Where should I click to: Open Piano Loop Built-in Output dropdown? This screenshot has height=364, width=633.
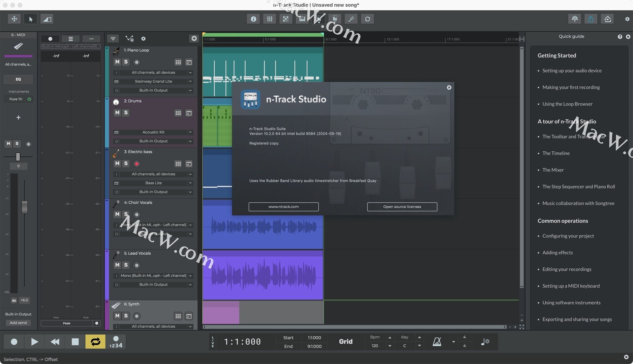click(153, 90)
